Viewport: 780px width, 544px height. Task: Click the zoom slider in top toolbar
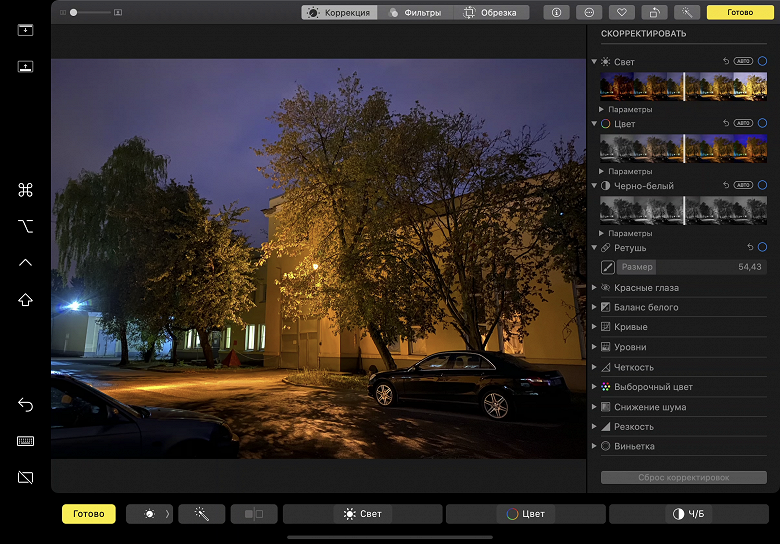pos(91,12)
